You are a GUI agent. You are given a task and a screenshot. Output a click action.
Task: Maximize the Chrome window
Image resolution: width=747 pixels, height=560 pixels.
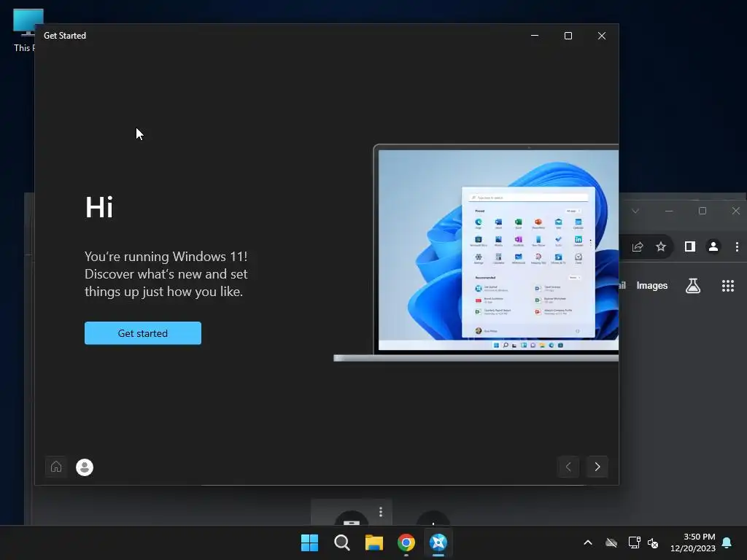pos(703,211)
